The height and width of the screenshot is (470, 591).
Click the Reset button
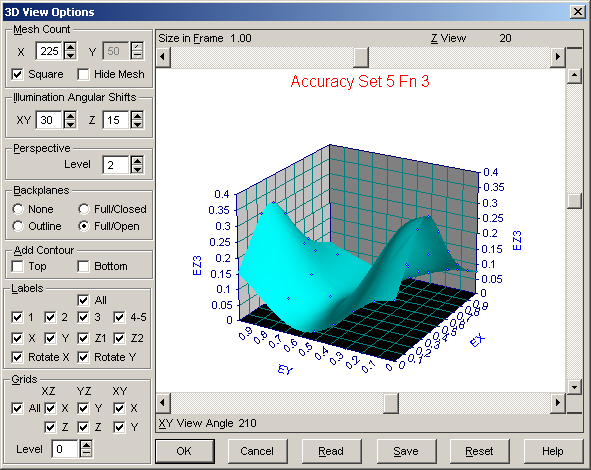coord(479,451)
